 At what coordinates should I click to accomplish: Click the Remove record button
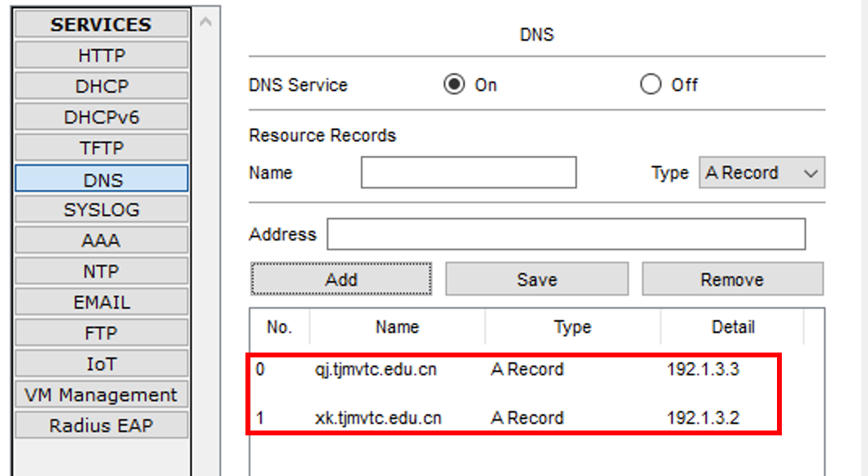[x=732, y=279]
